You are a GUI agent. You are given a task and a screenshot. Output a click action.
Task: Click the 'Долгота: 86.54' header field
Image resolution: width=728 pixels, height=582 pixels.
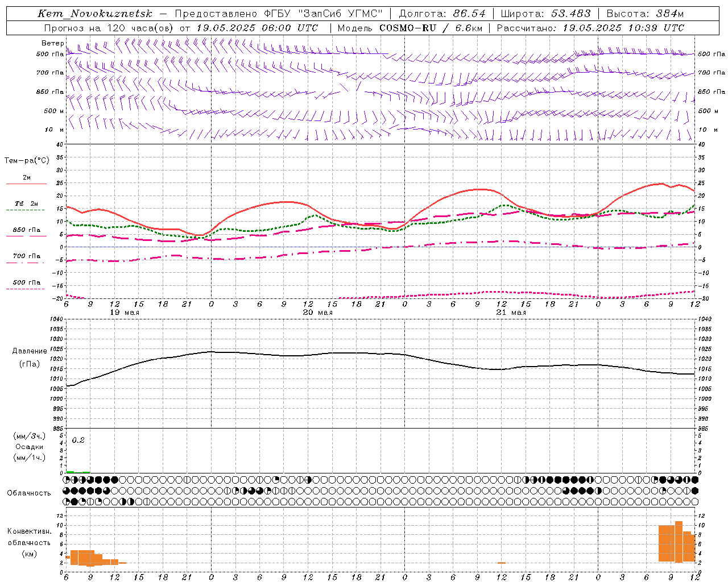click(x=442, y=14)
